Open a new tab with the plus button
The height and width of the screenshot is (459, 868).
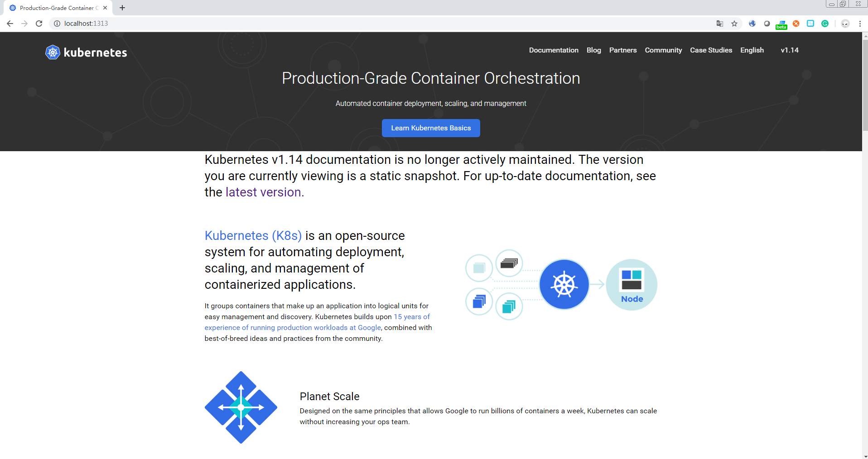point(122,8)
